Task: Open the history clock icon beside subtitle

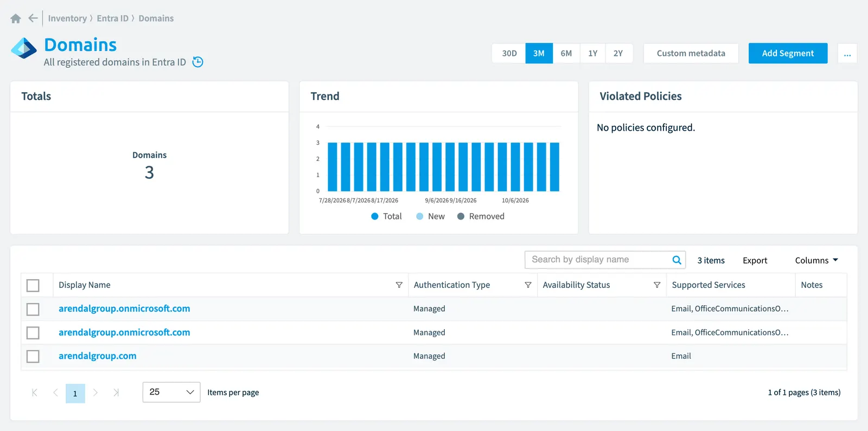Action: click(x=198, y=62)
